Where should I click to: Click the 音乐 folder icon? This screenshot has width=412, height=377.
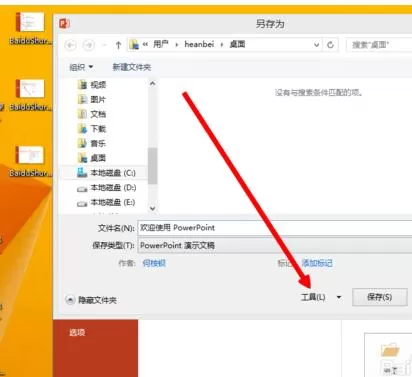[82, 143]
